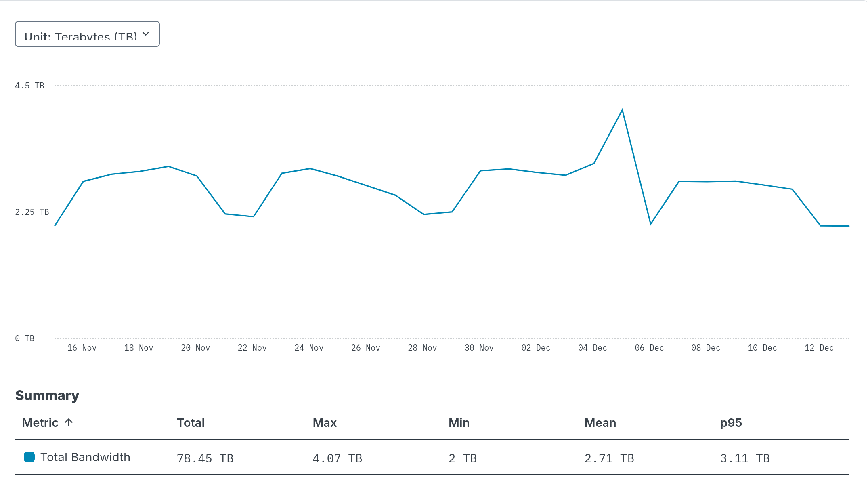
Task: Click the 16 Nov x-axis label
Action: pyautogui.click(x=82, y=348)
